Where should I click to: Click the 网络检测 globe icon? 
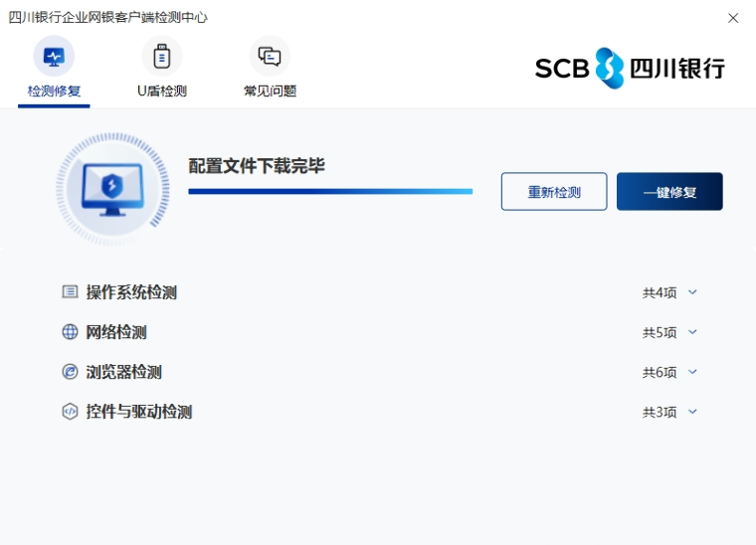point(70,331)
